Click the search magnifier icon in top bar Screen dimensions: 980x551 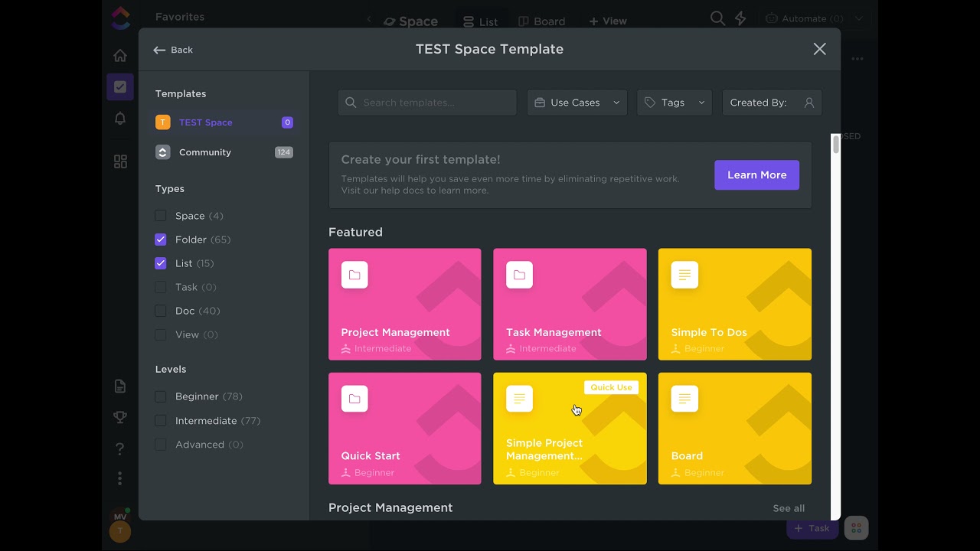tap(717, 18)
